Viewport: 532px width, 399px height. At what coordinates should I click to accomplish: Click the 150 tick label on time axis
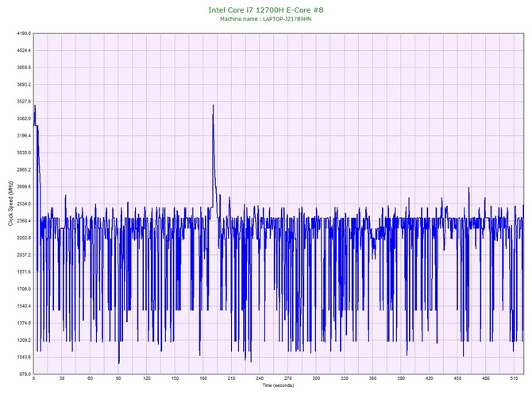(x=175, y=378)
